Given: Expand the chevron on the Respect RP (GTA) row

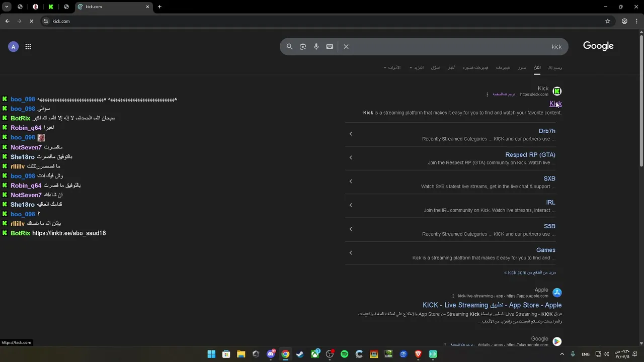Looking at the screenshot, I should coord(351,157).
